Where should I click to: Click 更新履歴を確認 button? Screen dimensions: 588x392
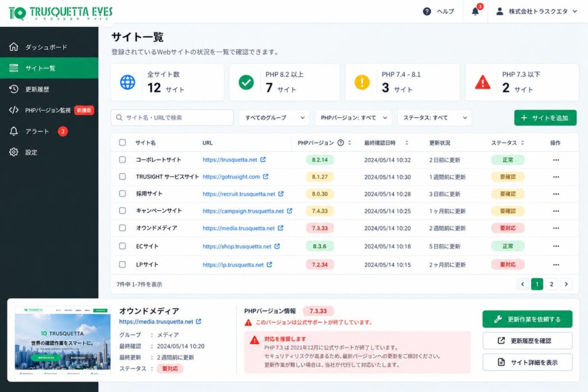point(527,341)
